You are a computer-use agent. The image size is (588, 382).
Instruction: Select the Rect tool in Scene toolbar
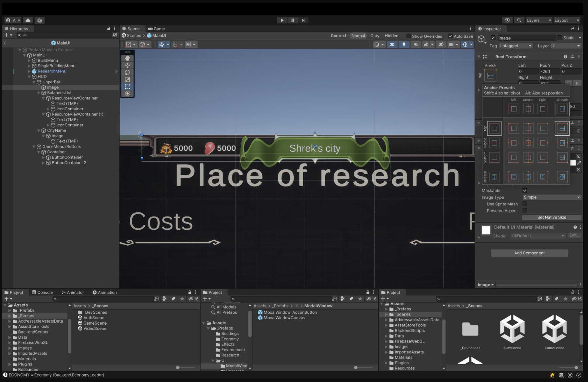pyautogui.click(x=127, y=87)
